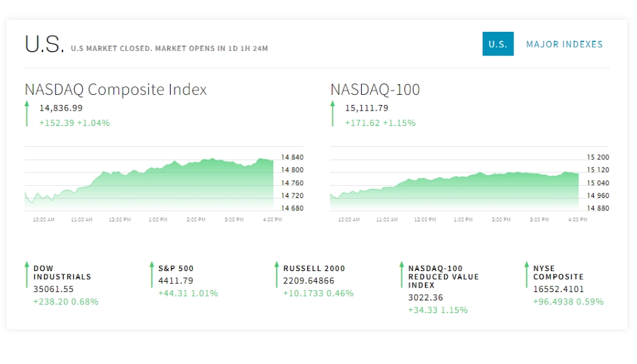Click the change +152.39 +1.04%
Screen dimensions: 637x364
click(75, 123)
